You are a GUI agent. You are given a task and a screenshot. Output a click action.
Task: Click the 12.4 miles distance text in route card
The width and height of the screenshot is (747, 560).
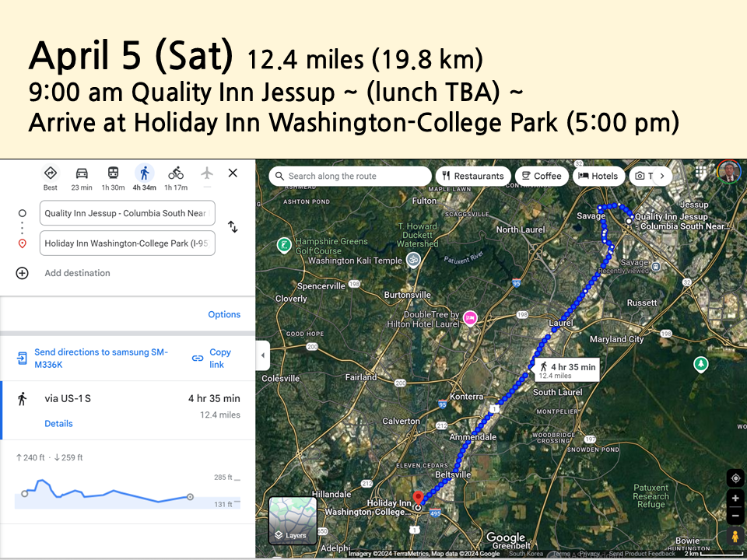220,415
